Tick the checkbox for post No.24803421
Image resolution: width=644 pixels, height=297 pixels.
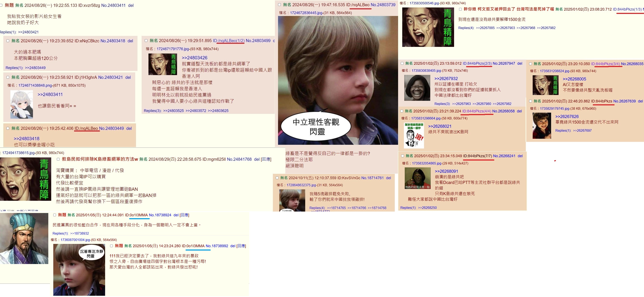click(x=8, y=77)
